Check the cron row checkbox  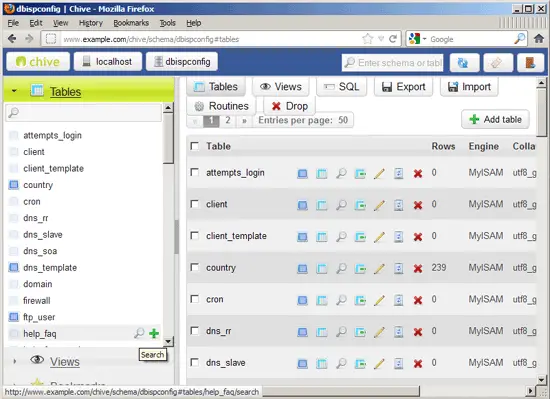click(194, 299)
